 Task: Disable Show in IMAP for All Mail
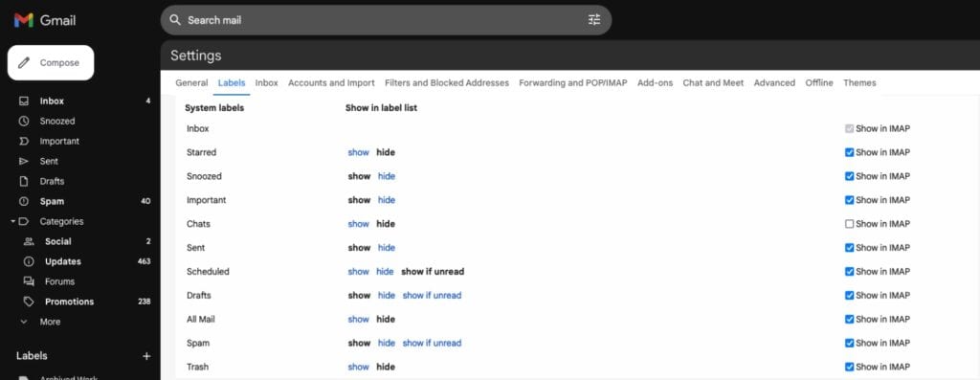(849, 319)
